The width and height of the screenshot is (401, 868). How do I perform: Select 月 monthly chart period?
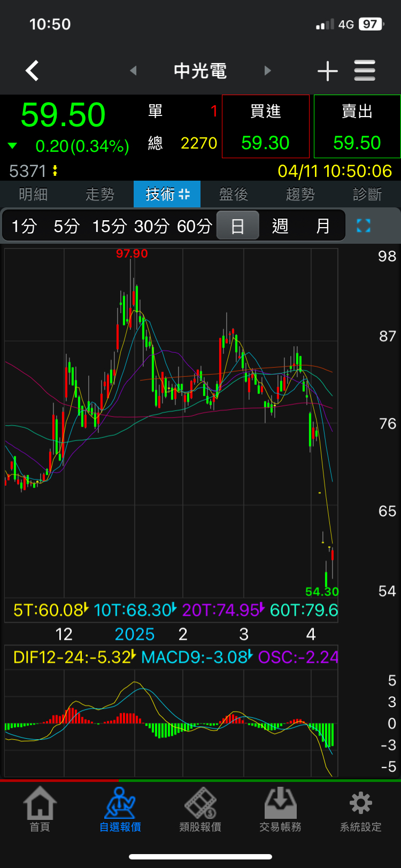click(323, 226)
